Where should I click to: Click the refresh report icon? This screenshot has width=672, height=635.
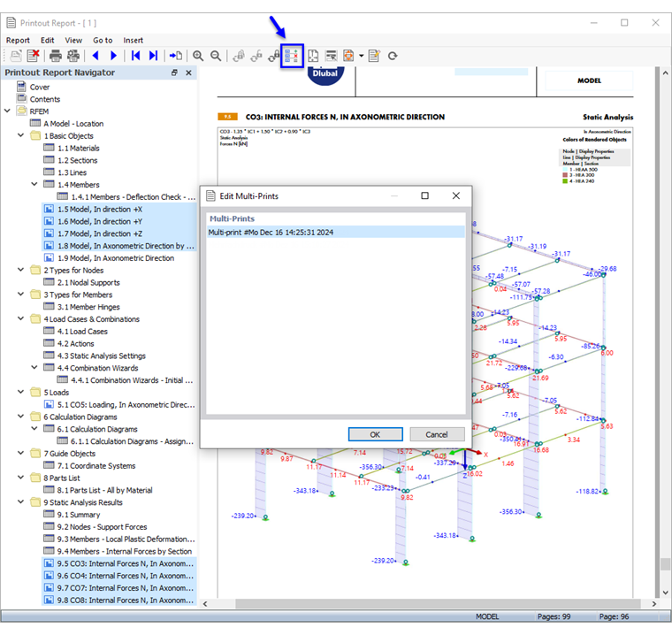click(393, 56)
